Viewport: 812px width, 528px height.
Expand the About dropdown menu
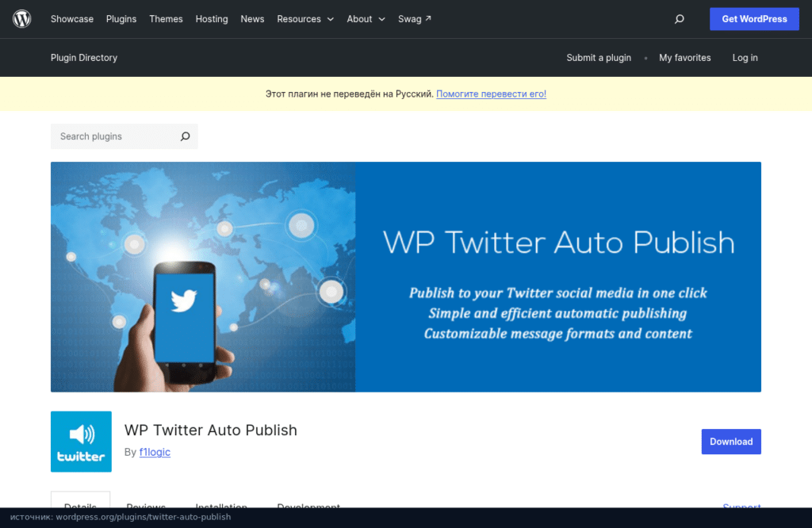(x=366, y=19)
